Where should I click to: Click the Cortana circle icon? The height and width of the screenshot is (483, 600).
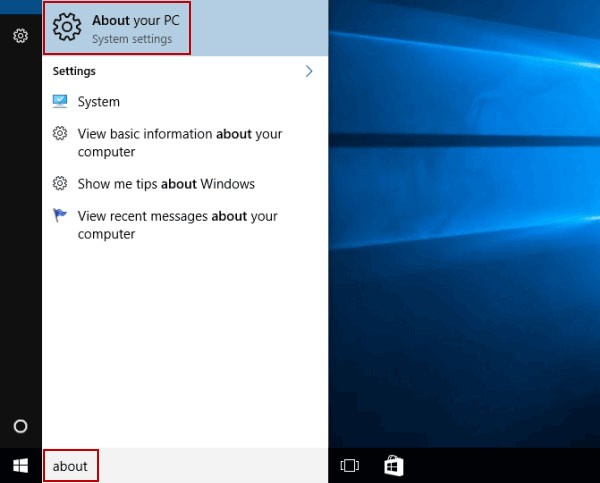(20, 426)
